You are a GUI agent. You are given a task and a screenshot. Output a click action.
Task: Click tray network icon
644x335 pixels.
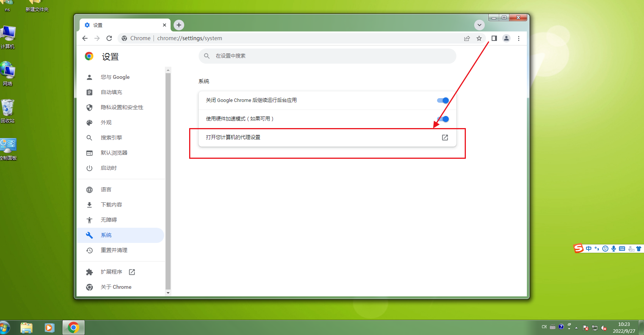[595, 328]
